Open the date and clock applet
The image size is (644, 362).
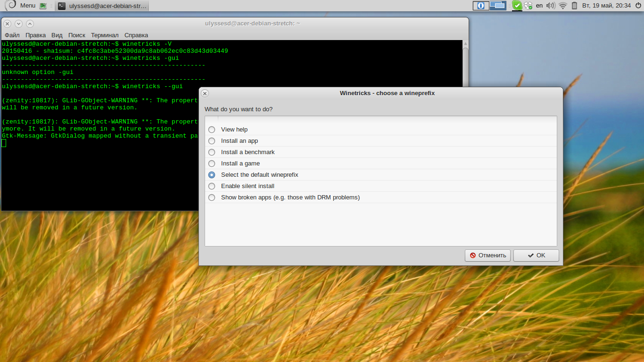[x=606, y=6]
